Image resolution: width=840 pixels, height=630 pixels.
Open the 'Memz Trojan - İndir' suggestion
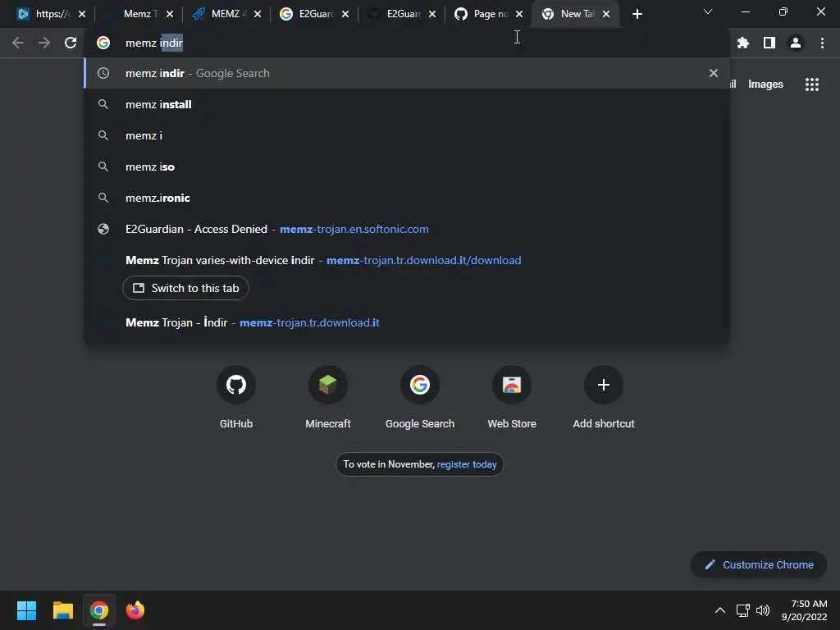(407, 322)
